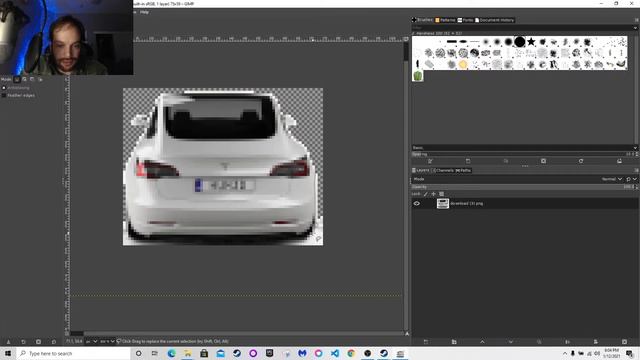
Task: Choose the yellow sparkle brush
Action: click(x=463, y=64)
